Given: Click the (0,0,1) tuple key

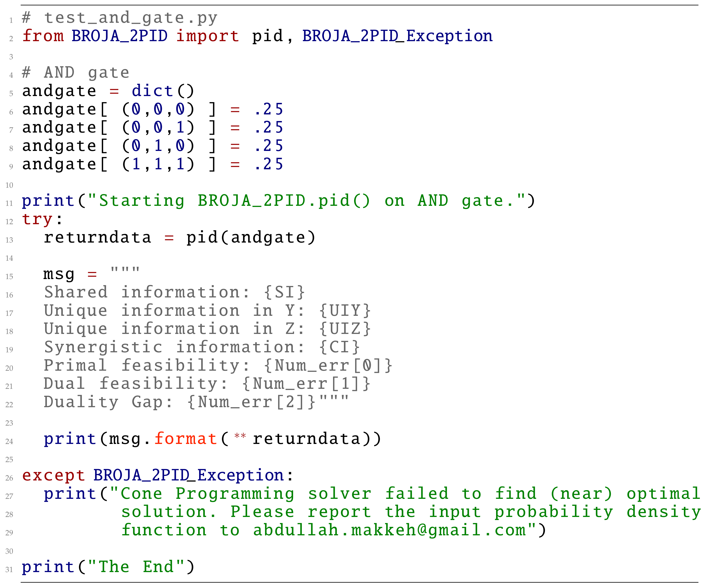Looking at the screenshot, I should (x=158, y=127).
